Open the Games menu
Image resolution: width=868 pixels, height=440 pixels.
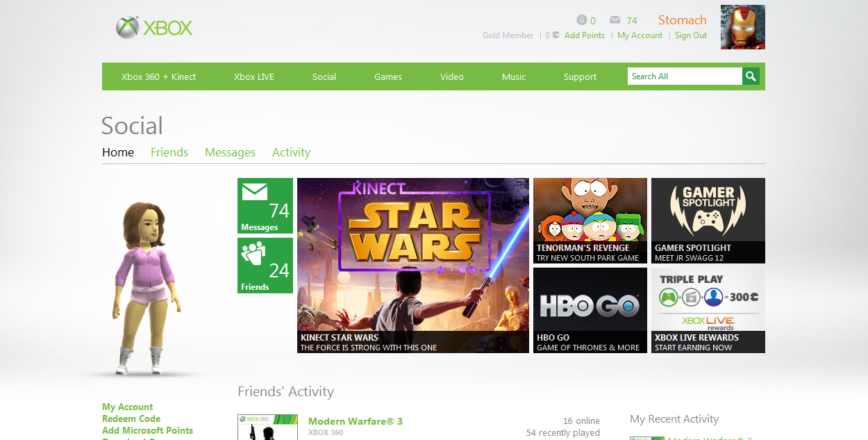388,77
